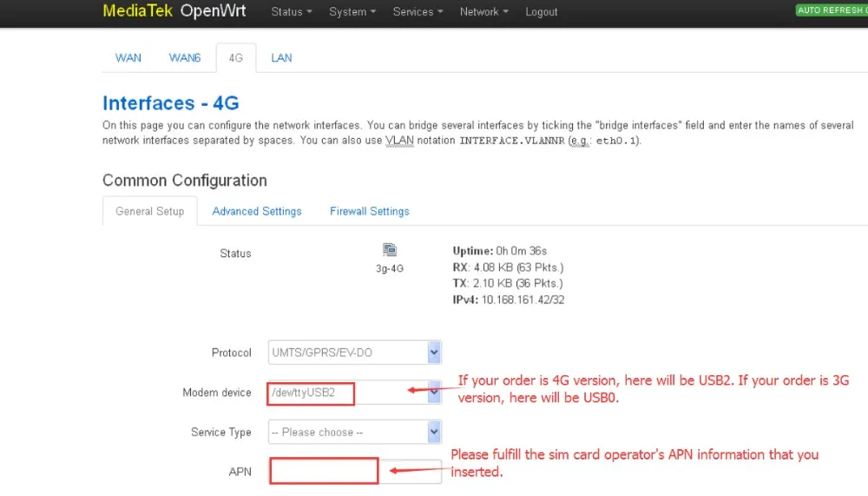Open the Service Type dropdown
This screenshot has height=496, width=868.
pos(355,432)
